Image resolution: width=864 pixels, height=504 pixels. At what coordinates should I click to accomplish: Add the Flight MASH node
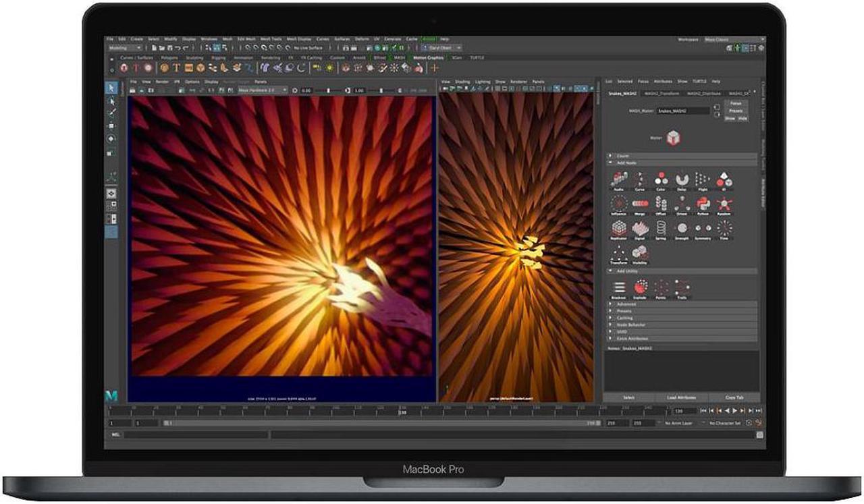tap(703, 180)
